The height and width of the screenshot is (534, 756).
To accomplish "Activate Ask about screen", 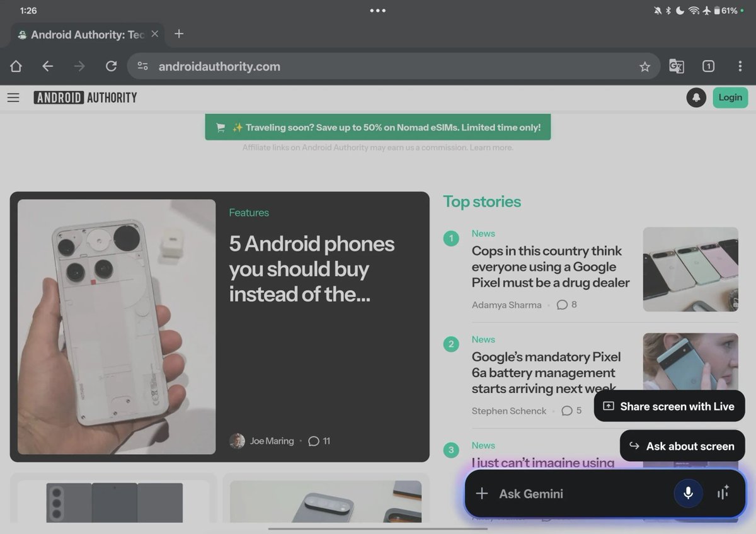I will (x=682, y=446).
